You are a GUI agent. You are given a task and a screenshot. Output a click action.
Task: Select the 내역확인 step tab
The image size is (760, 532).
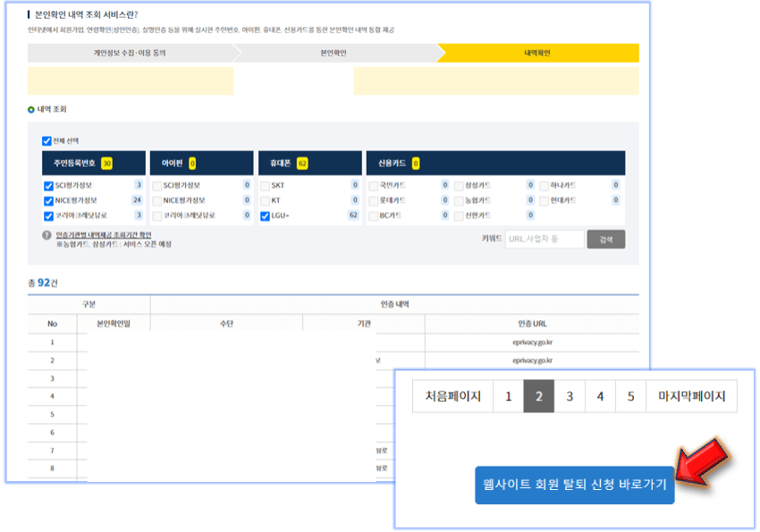(x=537, y=53)
